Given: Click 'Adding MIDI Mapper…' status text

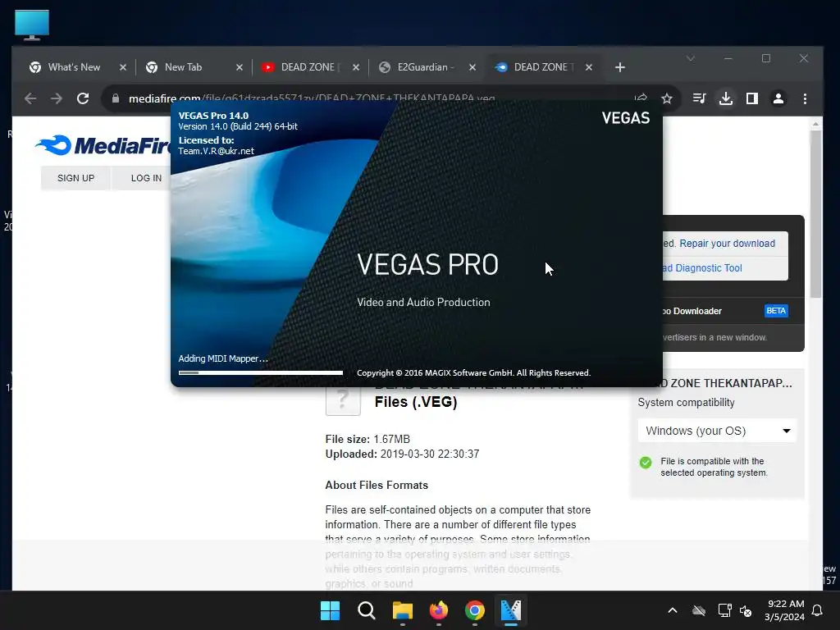Looking at the screenshot, I should [x=223, y=358].
